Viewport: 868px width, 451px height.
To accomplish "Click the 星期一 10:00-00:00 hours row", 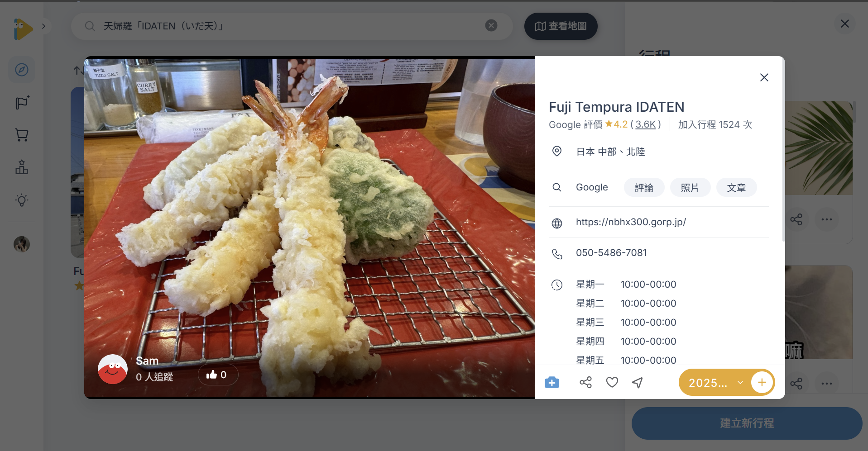I will tap(626, 285).
